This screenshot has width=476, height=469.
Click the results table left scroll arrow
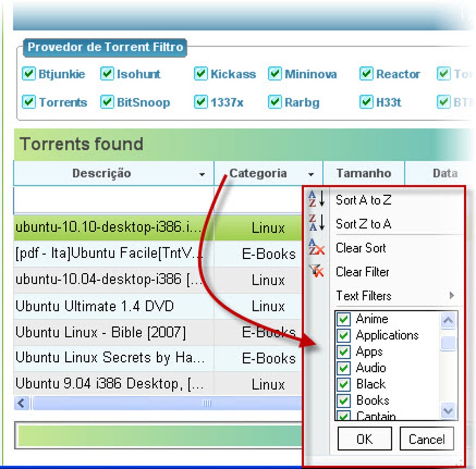21,403
